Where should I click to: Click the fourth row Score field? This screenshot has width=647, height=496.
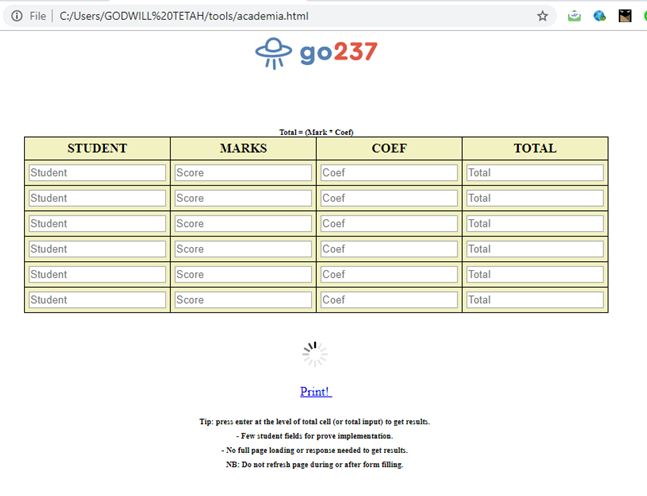pos(243,249)
